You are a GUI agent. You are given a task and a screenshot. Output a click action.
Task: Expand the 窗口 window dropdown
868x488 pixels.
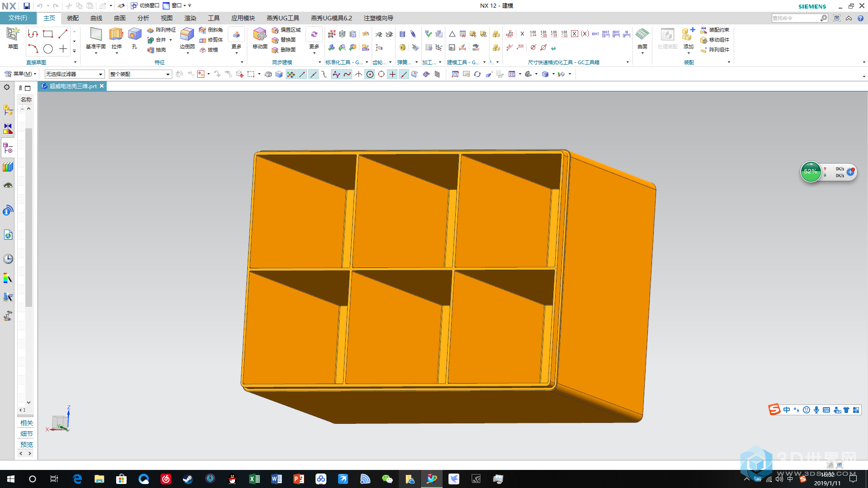(x=176, y=5)
